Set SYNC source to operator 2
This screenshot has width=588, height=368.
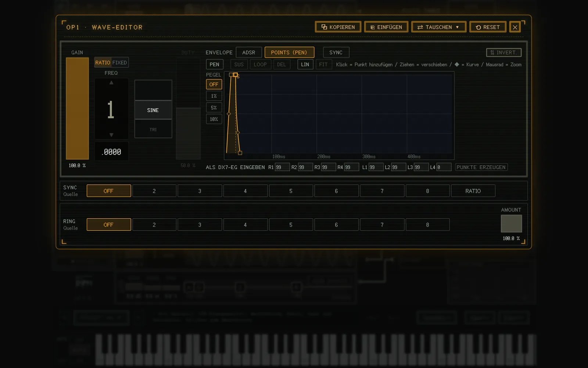pos(154,191)
